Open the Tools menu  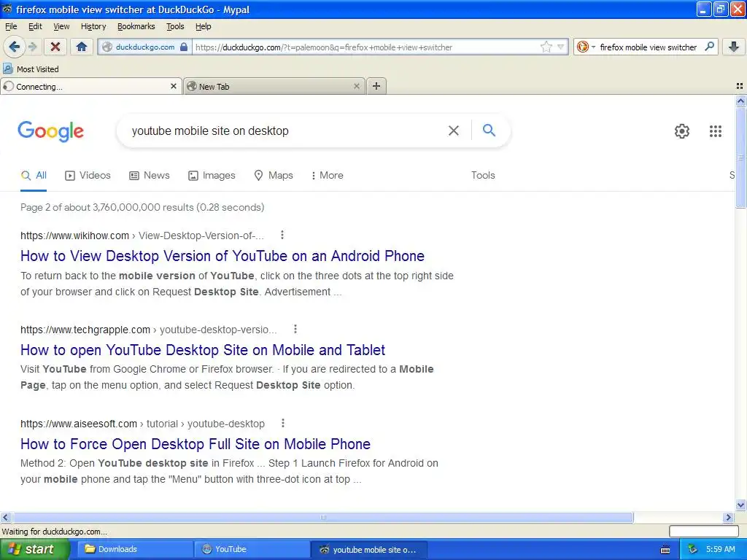175,26
